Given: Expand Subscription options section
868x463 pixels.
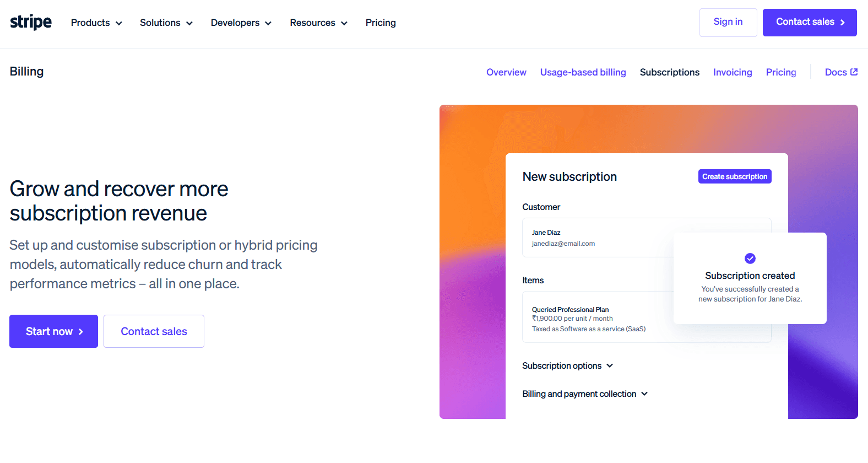Looking at the screenshot, I should pos(568,365).
